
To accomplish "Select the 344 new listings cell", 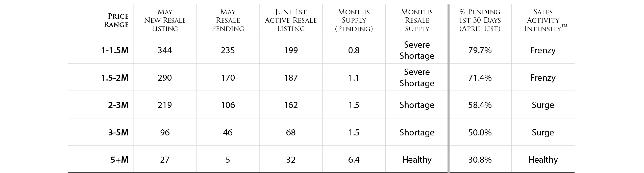I will (165, 50).
